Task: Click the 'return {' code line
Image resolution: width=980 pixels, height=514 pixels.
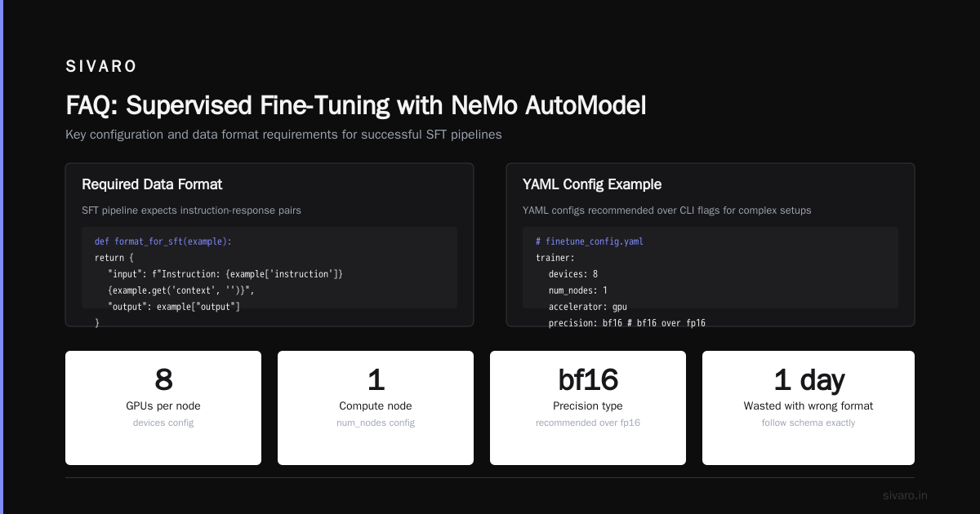Action: 114,259
